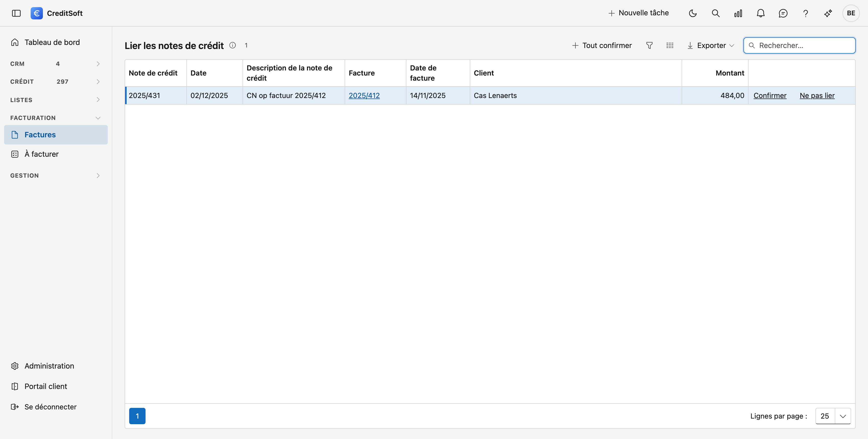Open AI sparkle assistant icon
Image resolution: width=868 pixels, height=439 pixels.
pyautogui.click(x=828, y=13)
